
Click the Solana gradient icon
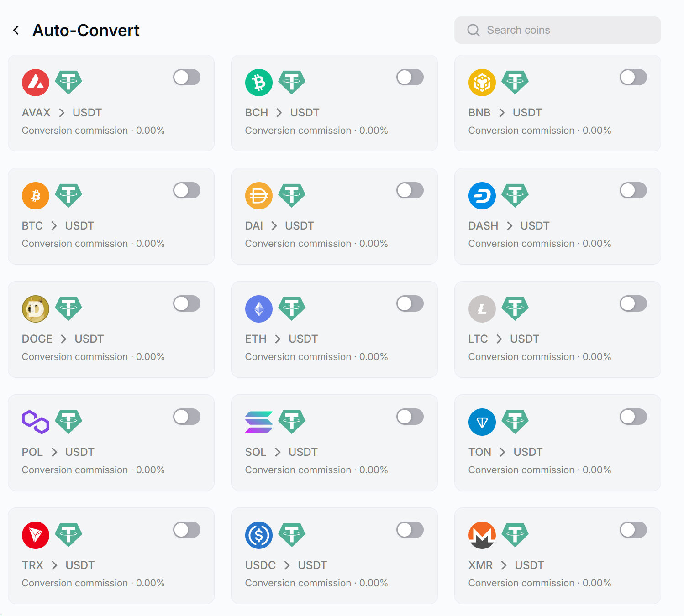click(x=259, y=422)
